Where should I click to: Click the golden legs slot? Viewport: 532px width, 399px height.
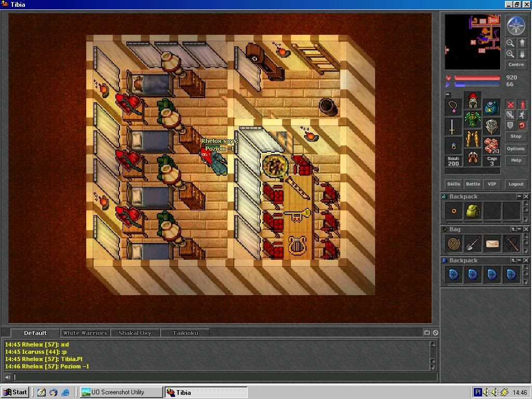coord(473,138)
